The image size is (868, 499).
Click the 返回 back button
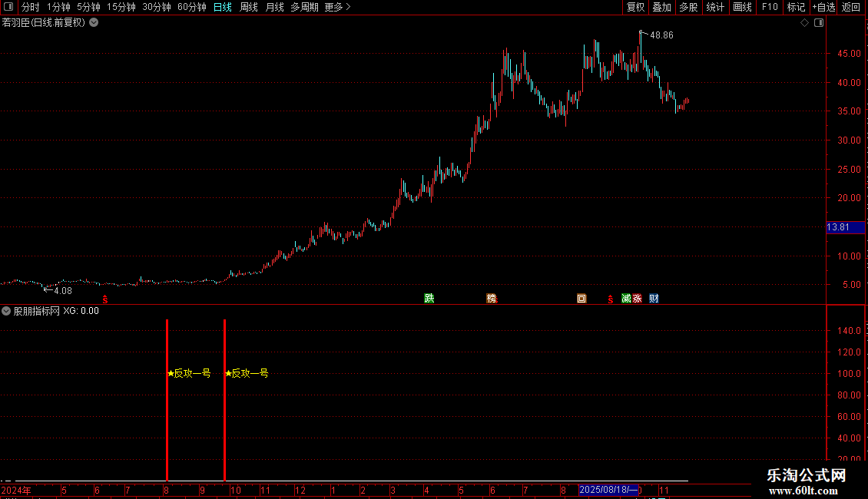(x=851, y=7)
